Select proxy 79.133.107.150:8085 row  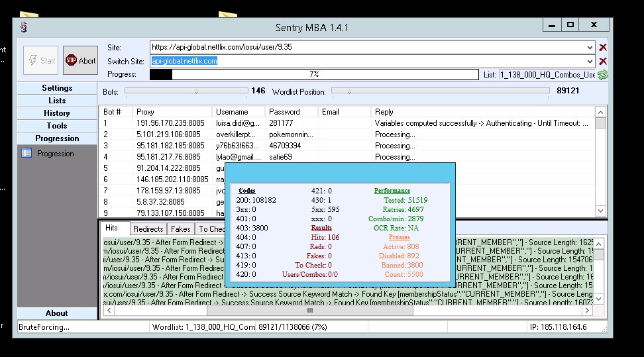[x=162, y=213]
